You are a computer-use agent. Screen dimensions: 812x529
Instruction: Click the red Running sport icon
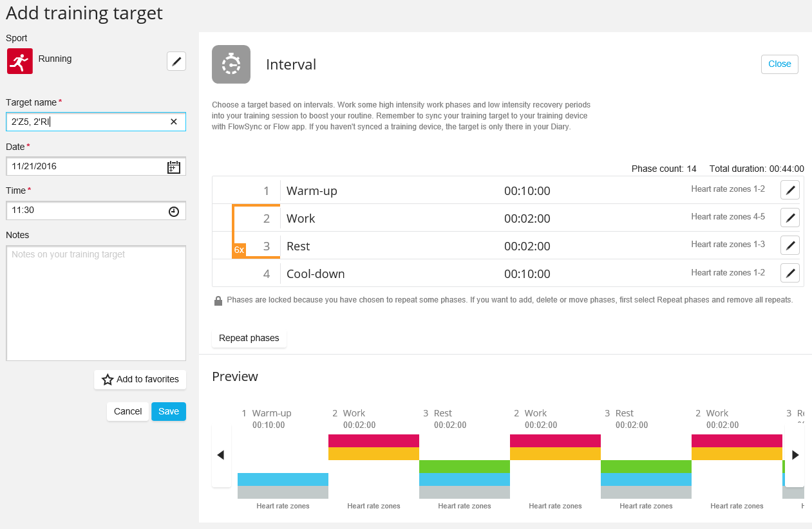(20, 61)
